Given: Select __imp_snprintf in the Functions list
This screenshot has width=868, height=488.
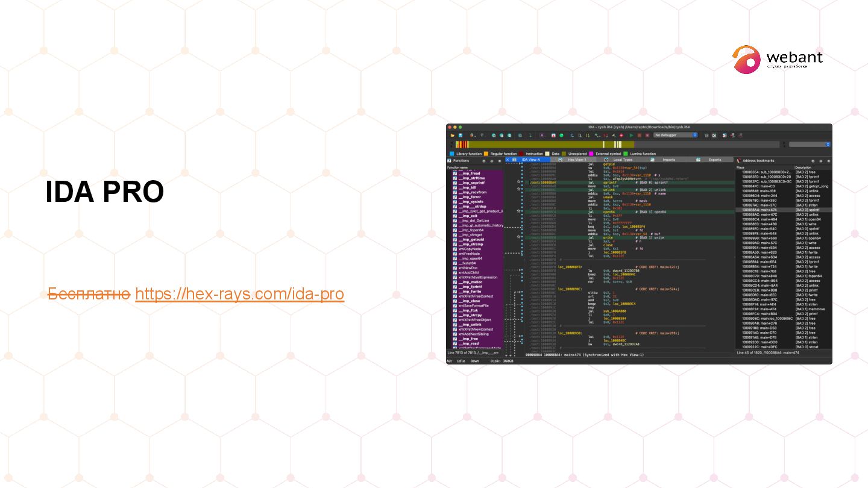Looking at the screenshot, I should [477, 183].
